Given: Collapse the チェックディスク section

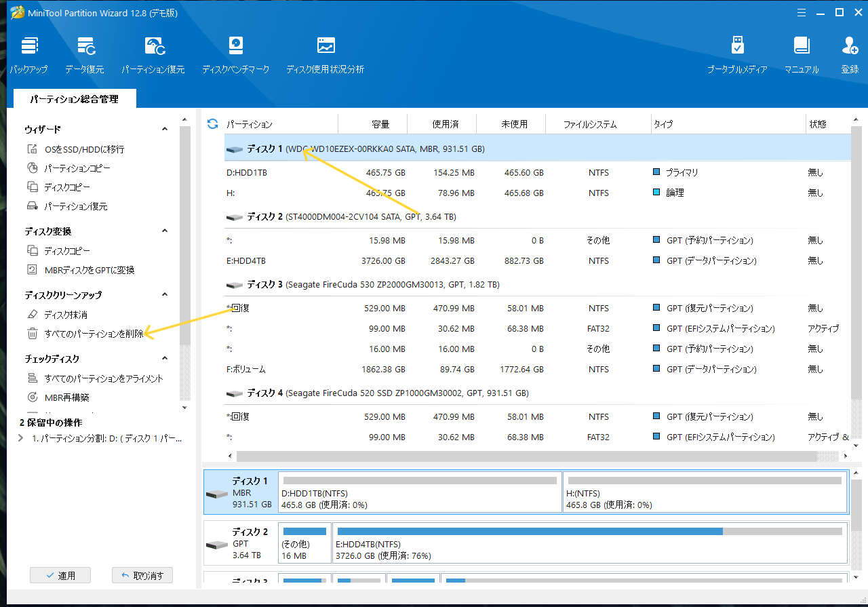Looking at the screenshot, I should (x=164, y=358).
